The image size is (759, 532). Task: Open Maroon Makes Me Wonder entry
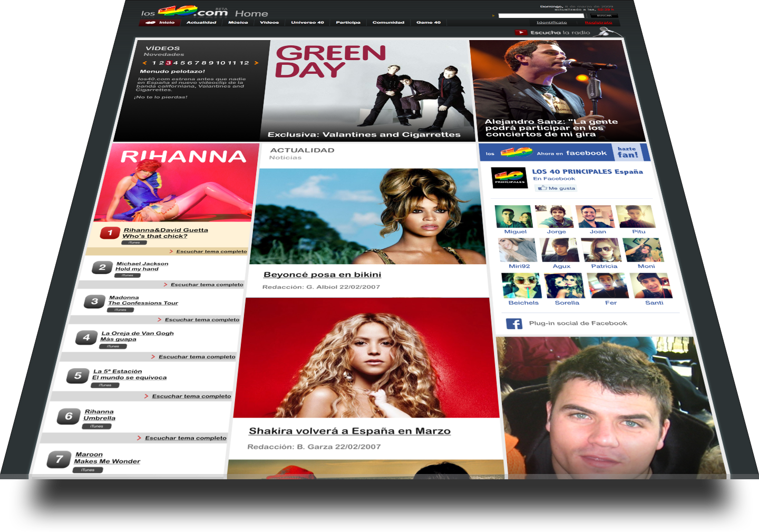click(107, 458)
